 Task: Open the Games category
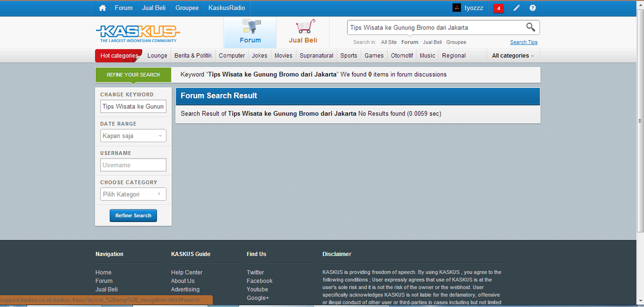(374, 56)
